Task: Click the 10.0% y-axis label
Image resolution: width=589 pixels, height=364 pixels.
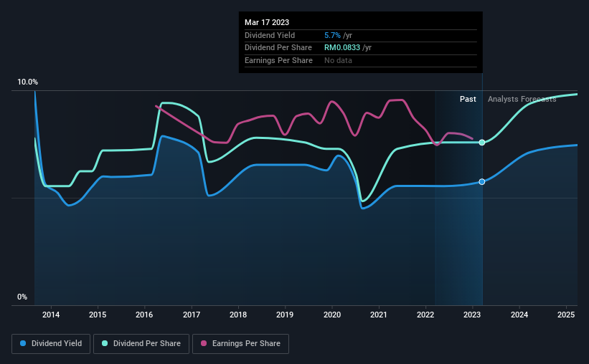Action: coord(27,82)
